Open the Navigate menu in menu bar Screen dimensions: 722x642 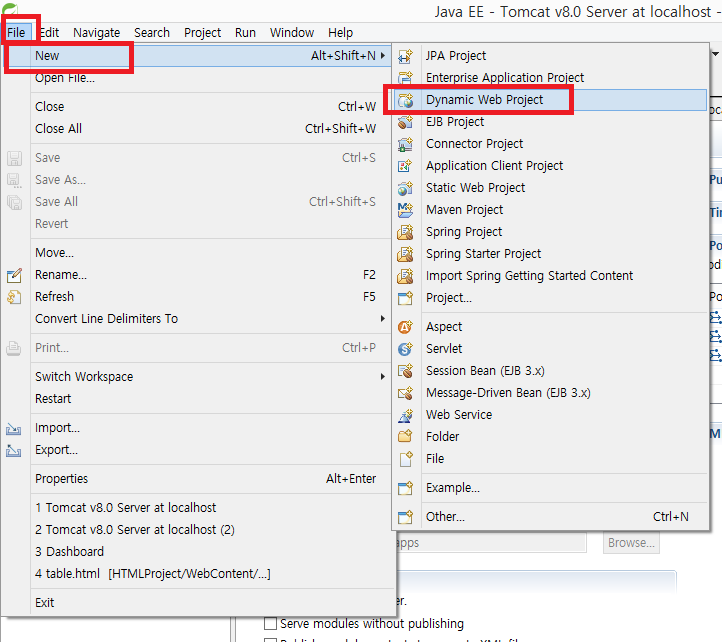click(x=96, y=32)
